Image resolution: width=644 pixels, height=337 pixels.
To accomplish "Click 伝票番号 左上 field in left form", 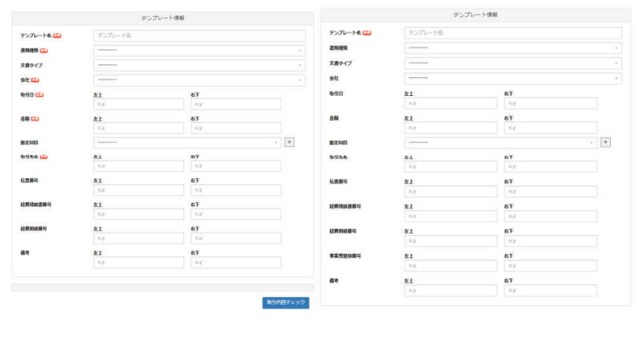I will 139,190.
